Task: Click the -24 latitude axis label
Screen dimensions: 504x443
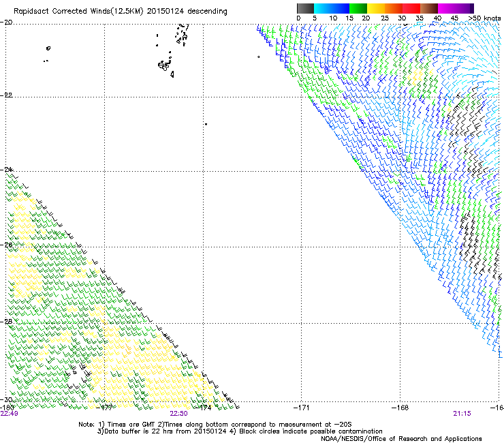Action: coord(6,169)
